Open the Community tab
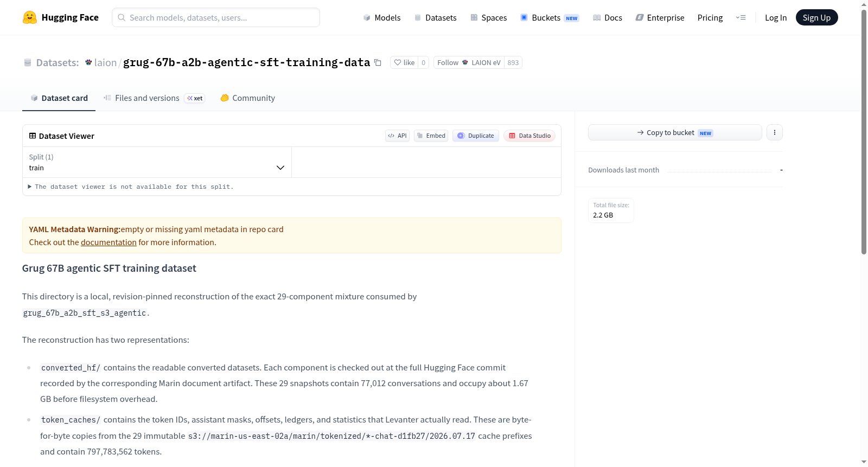868x467 pixels. tap(247, 98)
